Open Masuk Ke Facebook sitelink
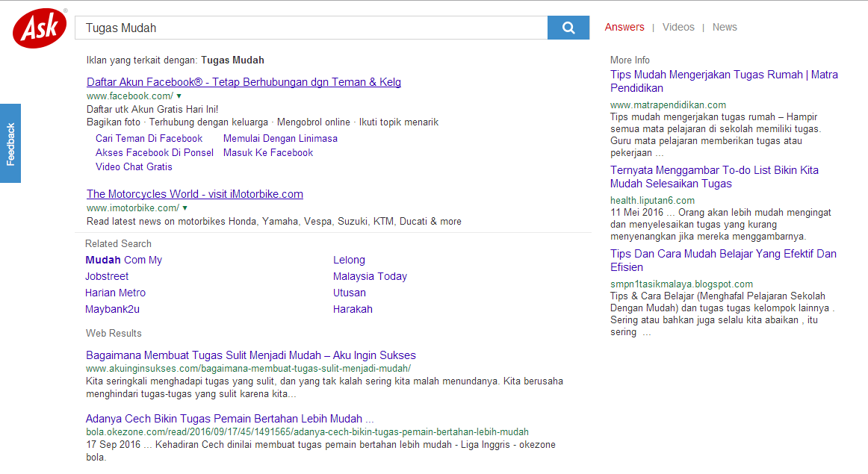The image size is (868, 474). coord(268,153)
